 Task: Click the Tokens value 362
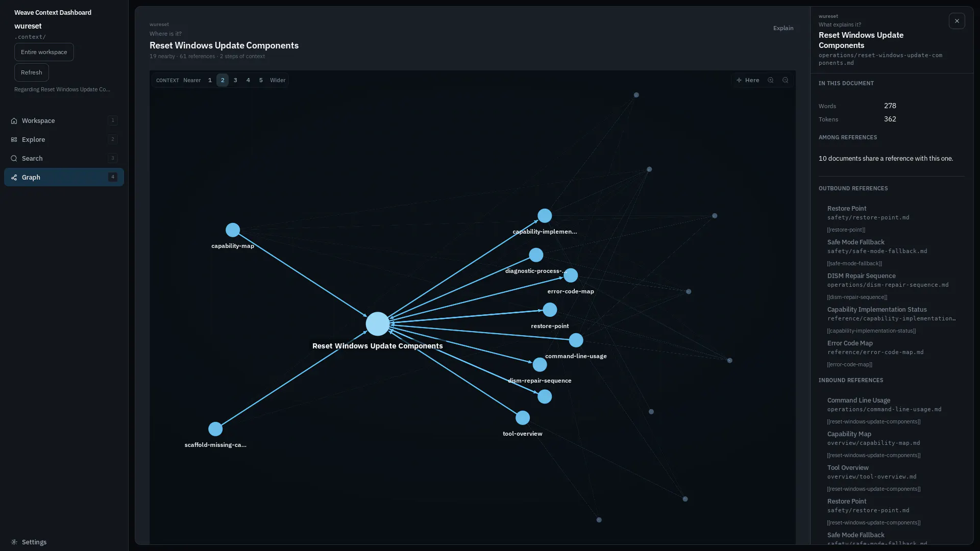tap(890, 119)
